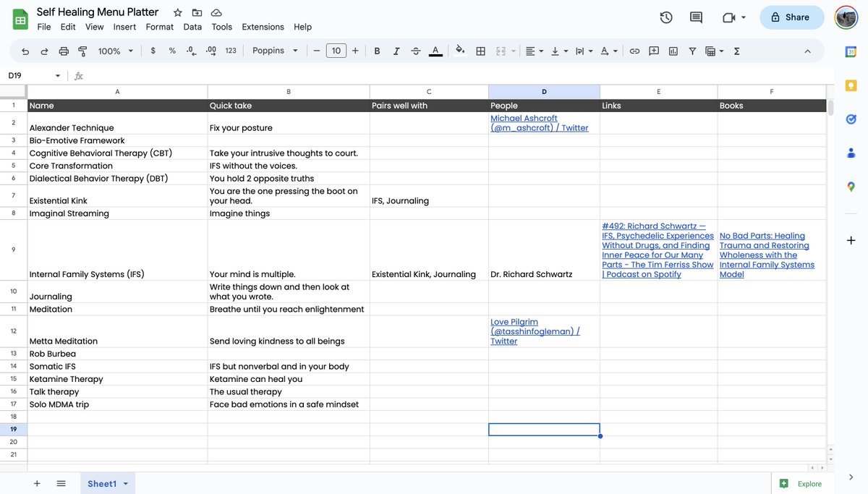The image size is (868, 494).
Task: Click the Undo icon in toolbar
Action: coord(25,51)
